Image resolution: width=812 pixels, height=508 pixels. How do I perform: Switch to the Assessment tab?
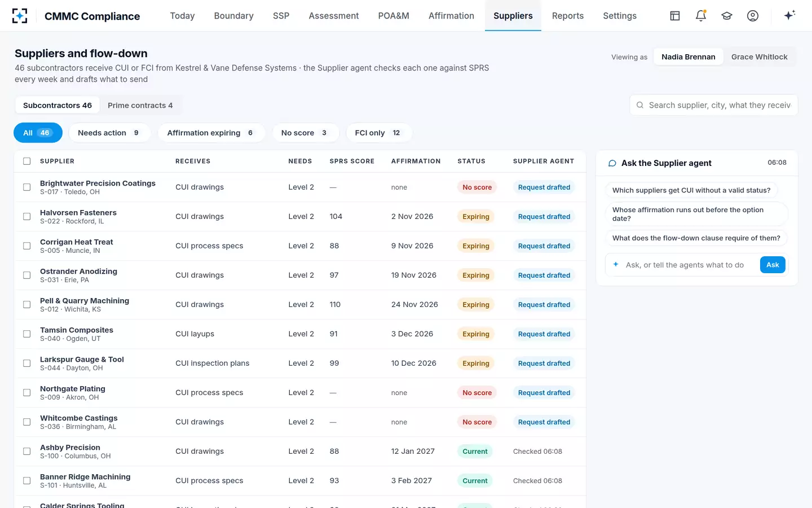(x=334, y=16)
